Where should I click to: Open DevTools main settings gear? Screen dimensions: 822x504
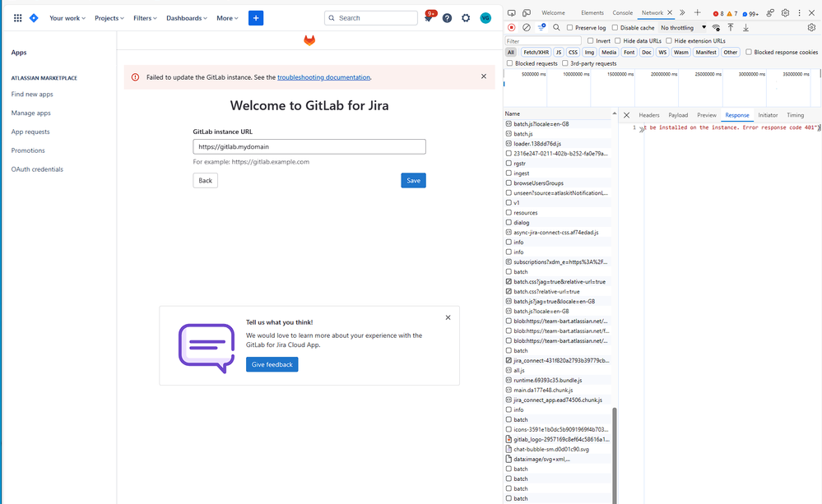click(785, 12)
